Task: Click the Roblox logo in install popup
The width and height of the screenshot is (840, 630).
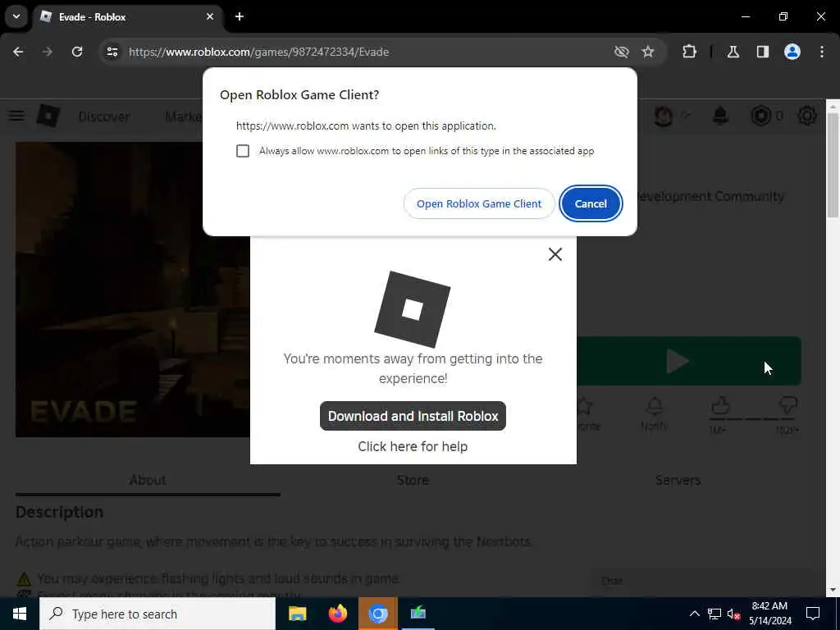Action: point(412,309)
